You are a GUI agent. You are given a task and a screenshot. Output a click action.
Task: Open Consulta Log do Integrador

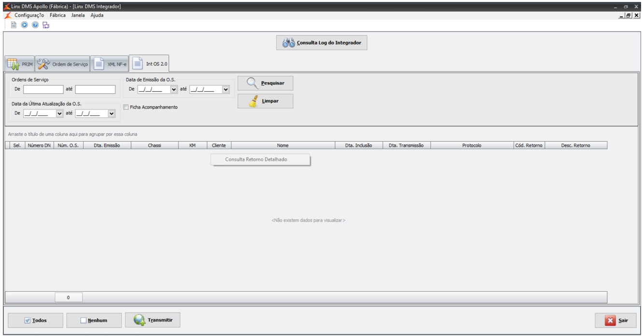(x=322, y=42)
